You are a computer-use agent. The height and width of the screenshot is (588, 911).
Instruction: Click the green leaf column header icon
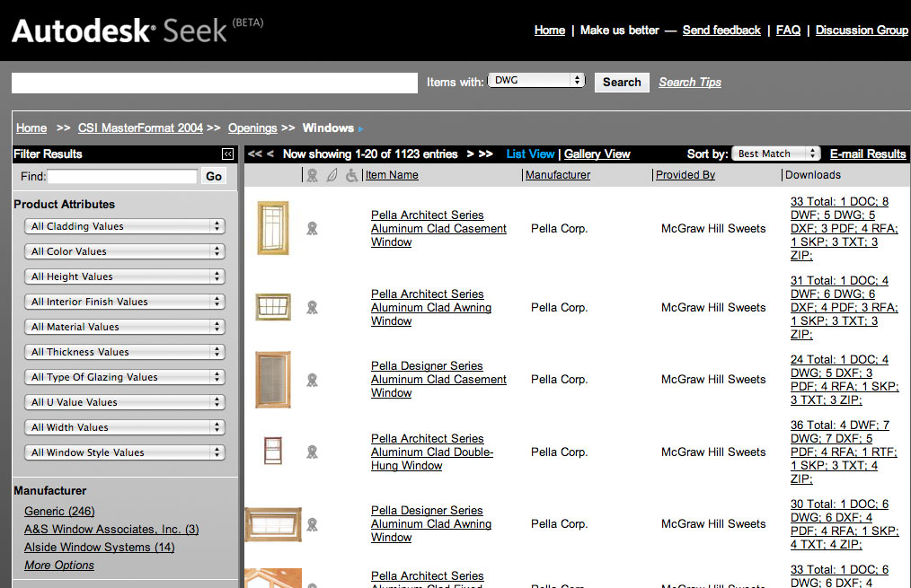pyautogui.click(x=332, y=175)
